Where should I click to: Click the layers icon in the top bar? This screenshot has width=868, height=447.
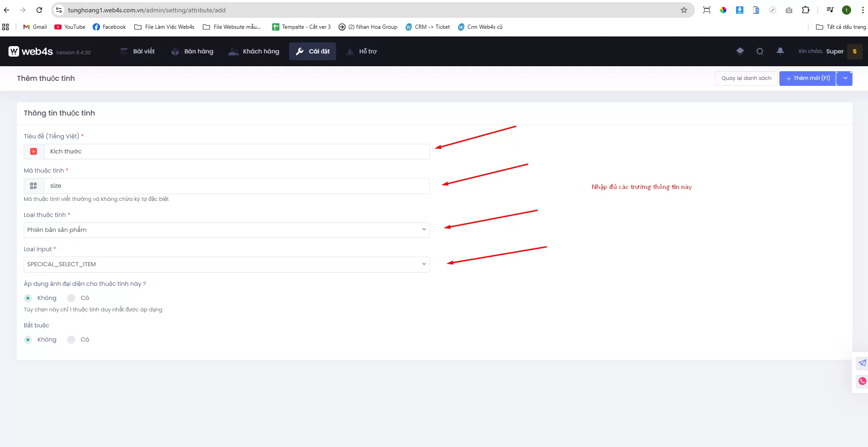(x=740, y=51)
